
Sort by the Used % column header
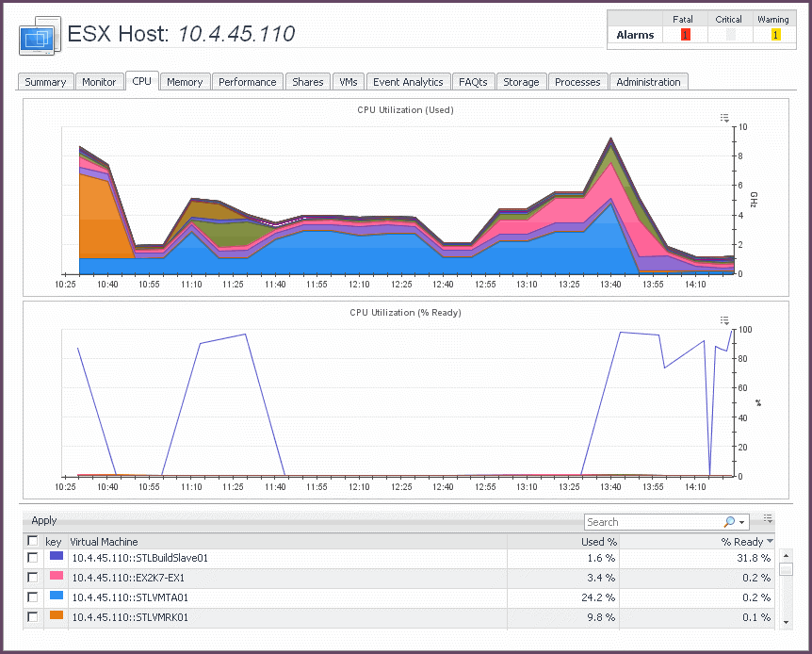pos(599,542)
